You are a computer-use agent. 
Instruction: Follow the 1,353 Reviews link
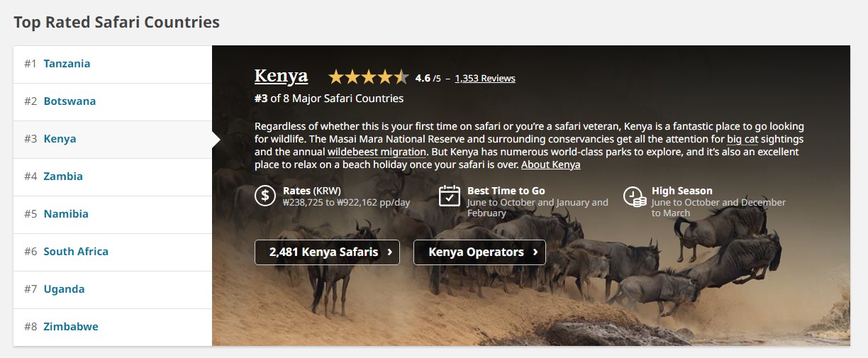(485, 78)
